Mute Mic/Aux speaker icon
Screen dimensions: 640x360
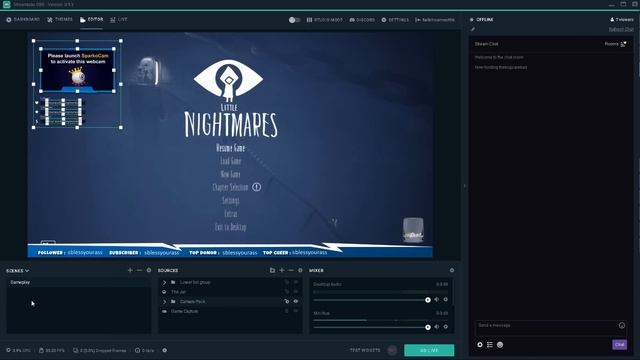[x=437, y=327]
